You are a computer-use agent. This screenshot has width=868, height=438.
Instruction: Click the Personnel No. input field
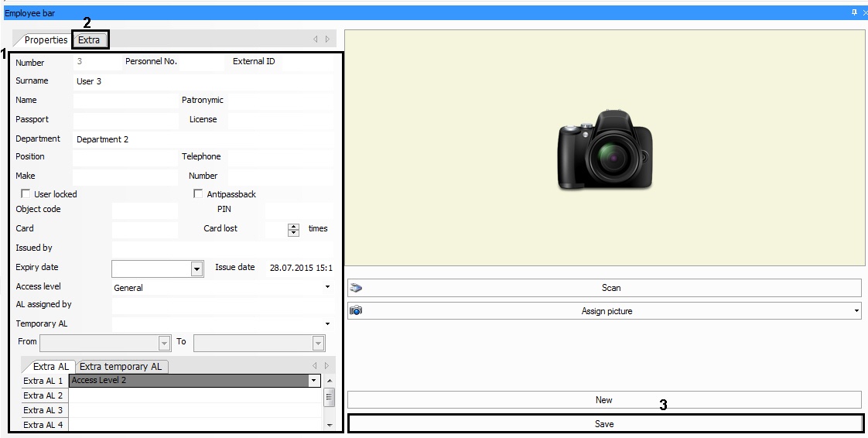[202, 62]
